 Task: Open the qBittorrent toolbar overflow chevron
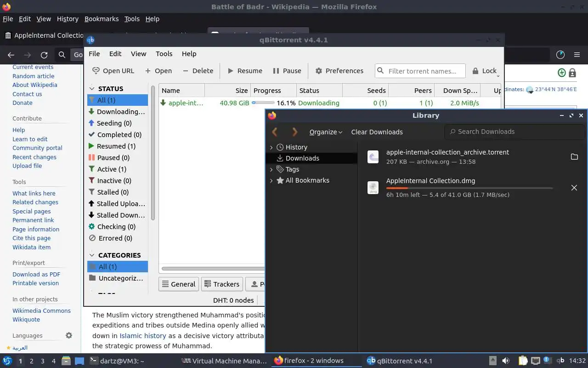(x=498, y=75)
